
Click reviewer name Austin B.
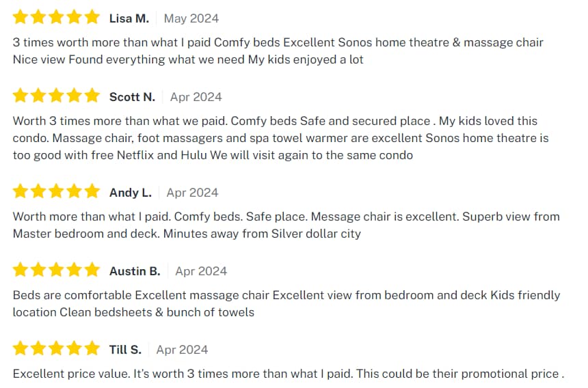coord(135,271)
